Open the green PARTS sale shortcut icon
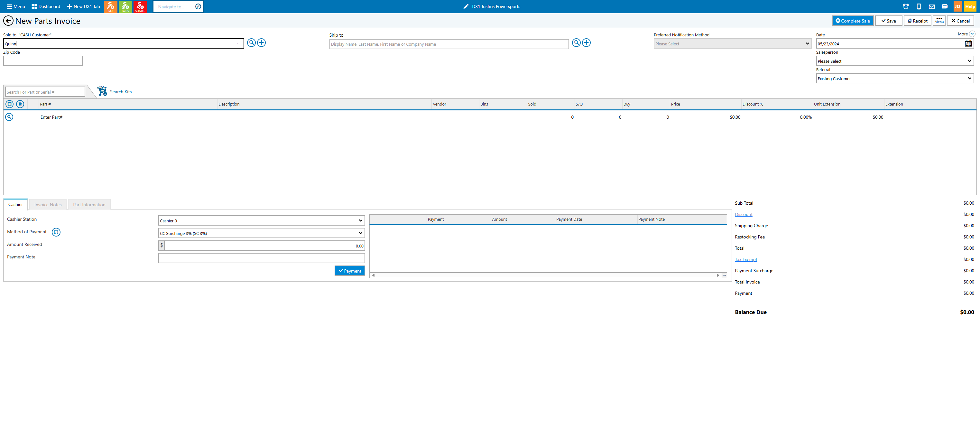980x428 pixels. (125, 6)
